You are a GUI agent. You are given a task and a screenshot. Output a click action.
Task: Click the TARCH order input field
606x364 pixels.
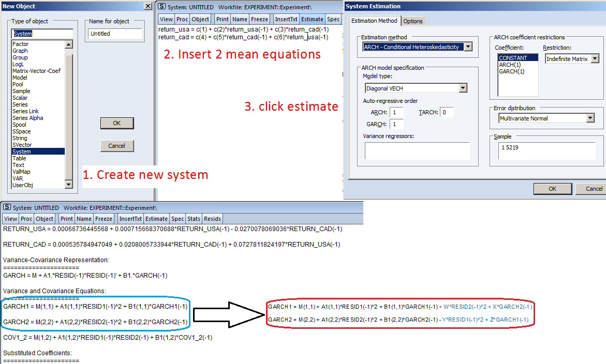[x=447, y=112]
